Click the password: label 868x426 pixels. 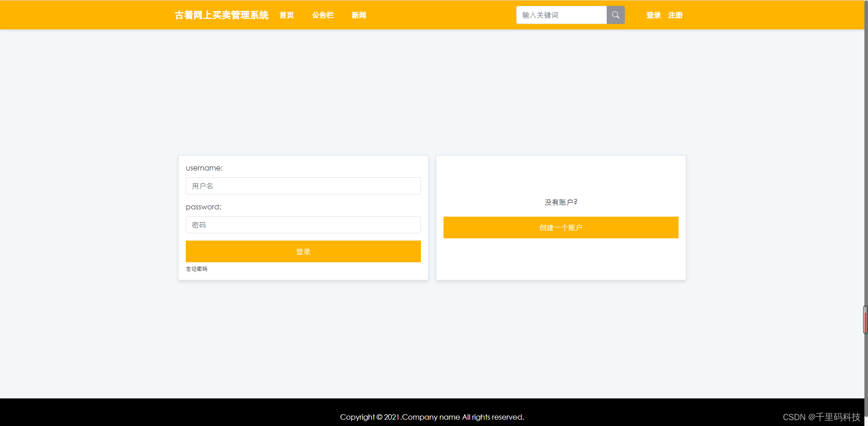[203, 207]
